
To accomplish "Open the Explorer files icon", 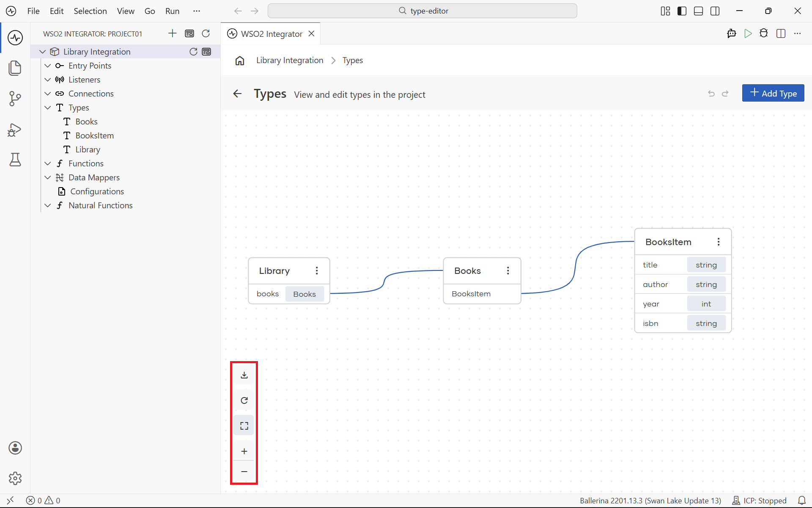I will tap(15, 68).
